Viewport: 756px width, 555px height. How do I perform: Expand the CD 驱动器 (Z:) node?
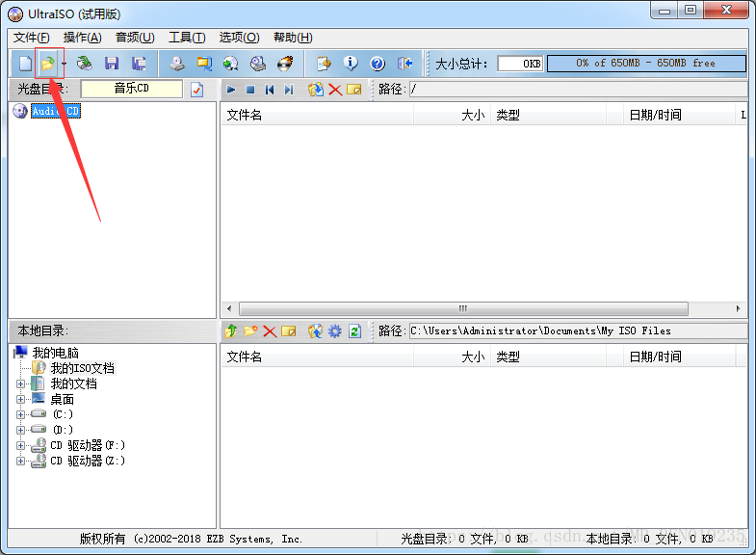(x=20, y=461)
